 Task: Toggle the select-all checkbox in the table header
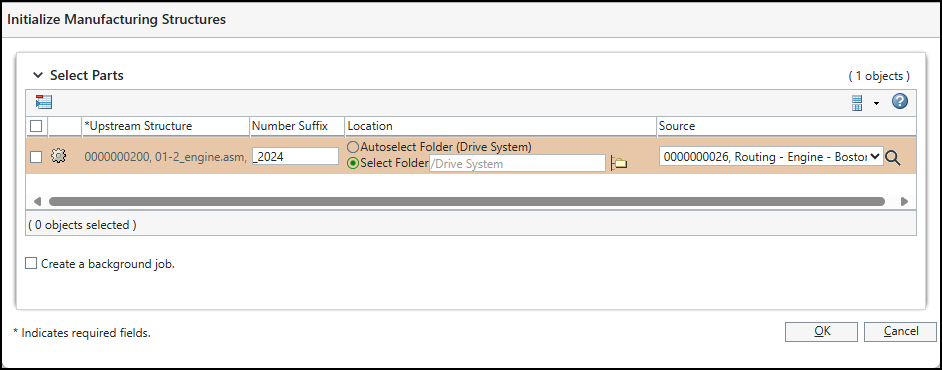[x=36, y=126]
